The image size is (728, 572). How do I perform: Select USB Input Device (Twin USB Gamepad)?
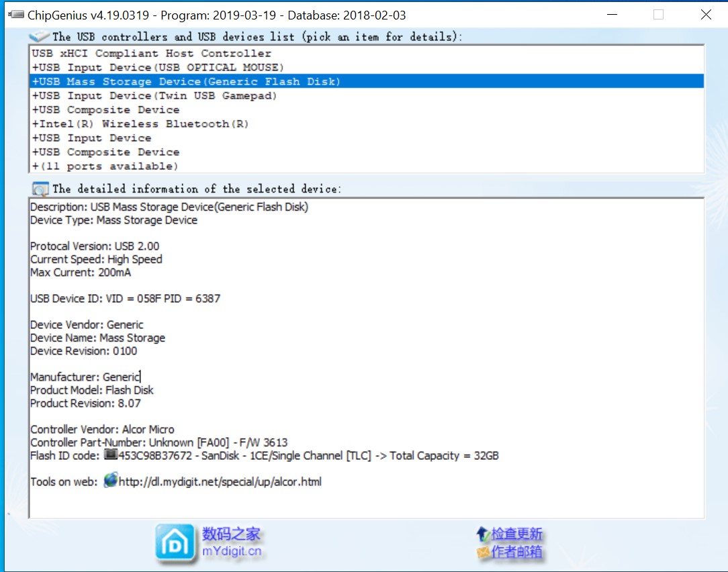366,95
